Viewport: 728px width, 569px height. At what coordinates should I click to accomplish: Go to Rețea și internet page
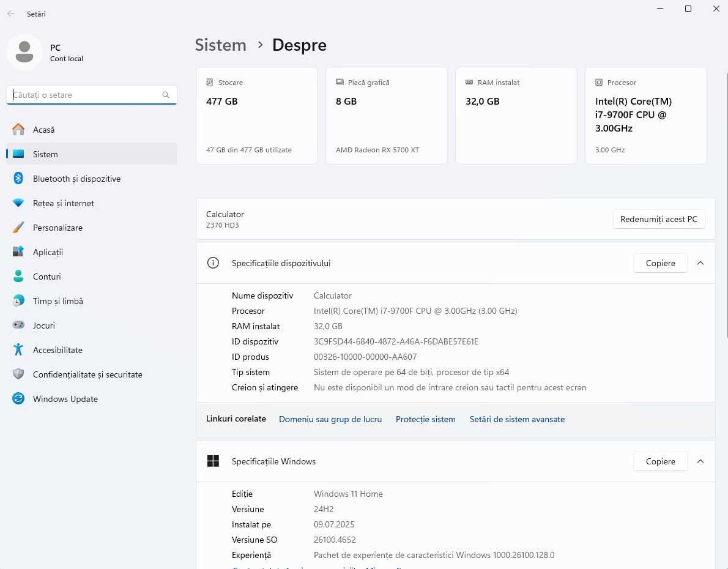coord(92,203)
